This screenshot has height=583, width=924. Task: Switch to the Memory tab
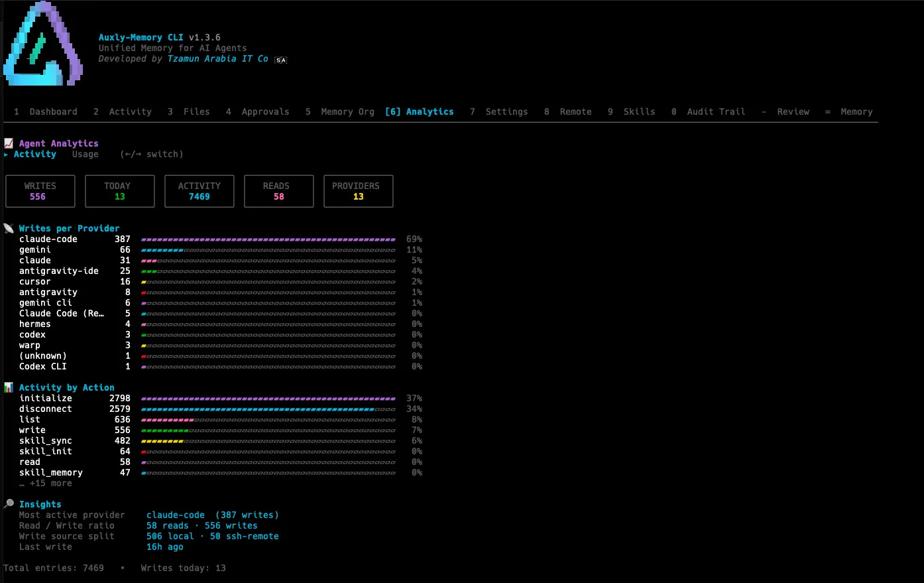849,111
